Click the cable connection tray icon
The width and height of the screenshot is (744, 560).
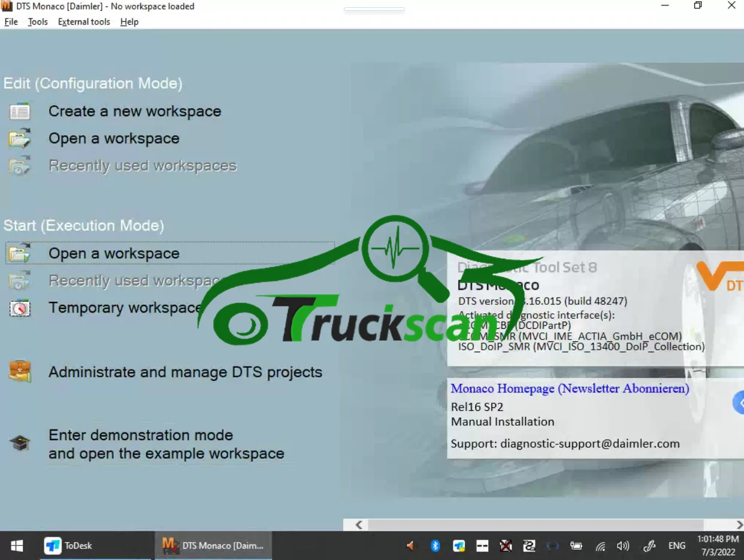pyautogui.click(x=529, y=546)
